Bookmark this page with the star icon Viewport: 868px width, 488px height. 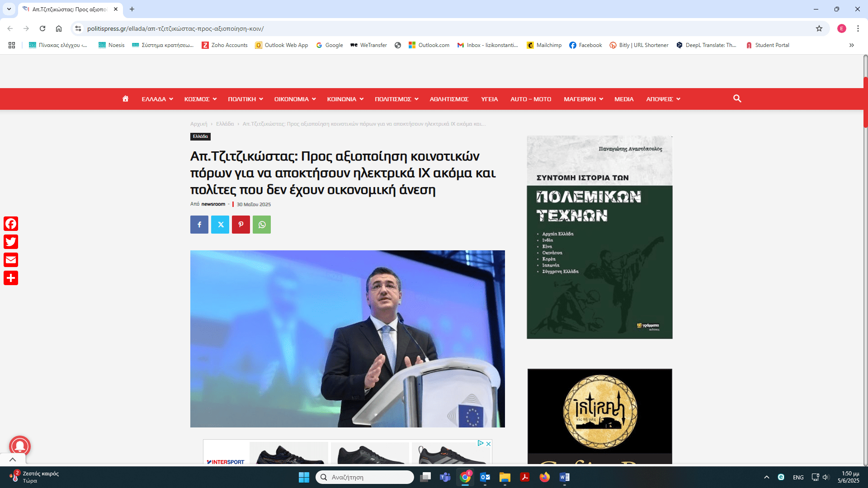(819, 28)
